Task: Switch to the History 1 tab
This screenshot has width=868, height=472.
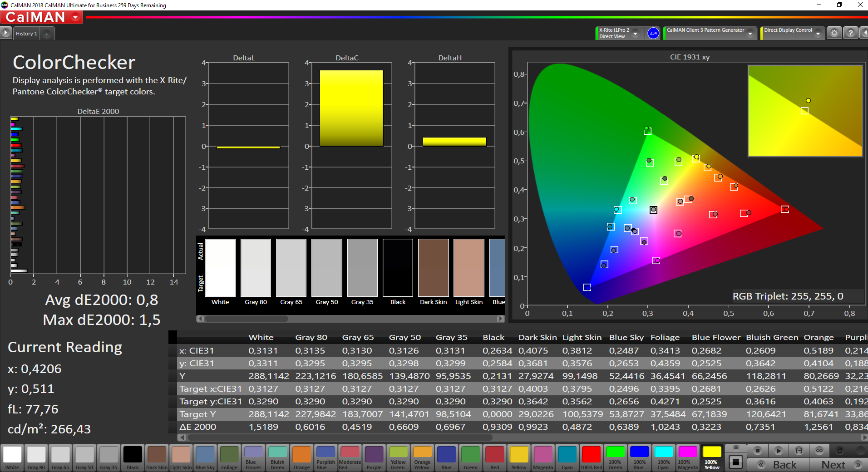Action: (x=26, y=34)
